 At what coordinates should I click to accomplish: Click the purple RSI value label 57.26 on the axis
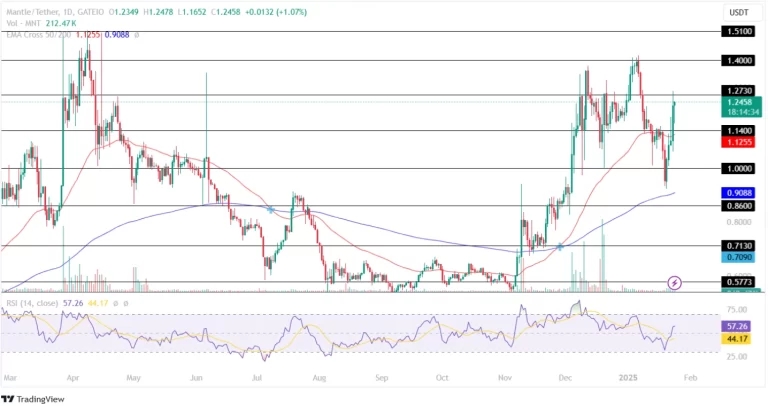coord(736,326)
